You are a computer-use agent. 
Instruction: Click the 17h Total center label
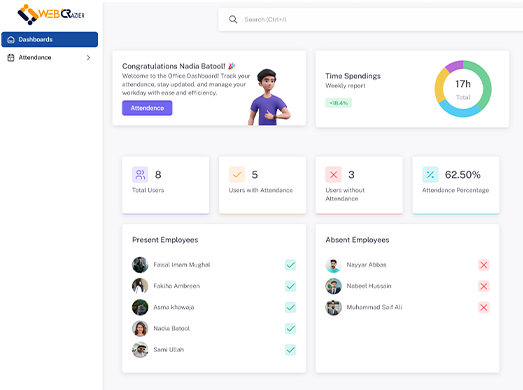pyautogui.click(x=463, y=89)
